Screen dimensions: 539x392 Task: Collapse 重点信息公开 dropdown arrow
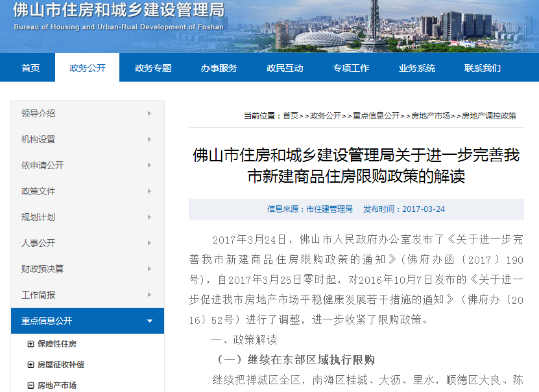click(x=149, y=321)
